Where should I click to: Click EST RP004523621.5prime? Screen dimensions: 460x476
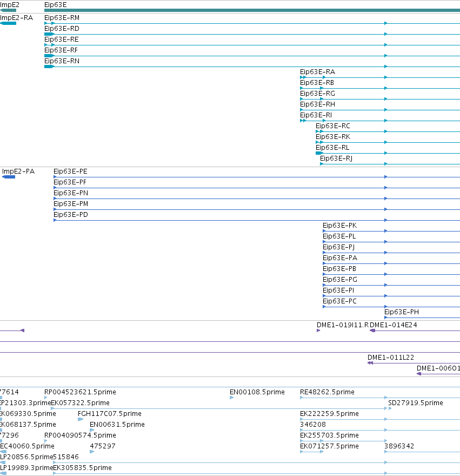[x=80, y=392]
